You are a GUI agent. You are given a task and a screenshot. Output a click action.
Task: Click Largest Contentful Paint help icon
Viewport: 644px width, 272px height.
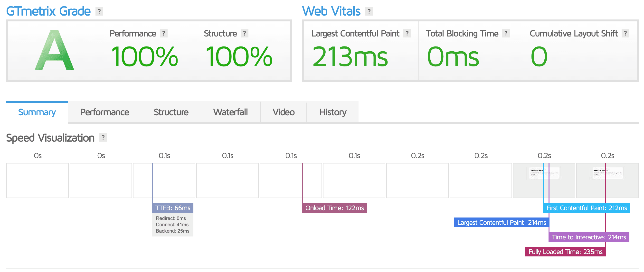407,33
